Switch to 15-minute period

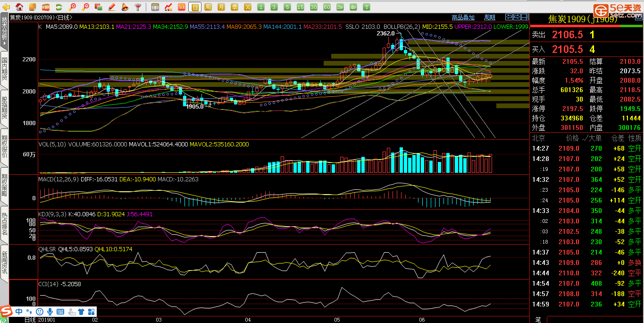tap(301, 7)
